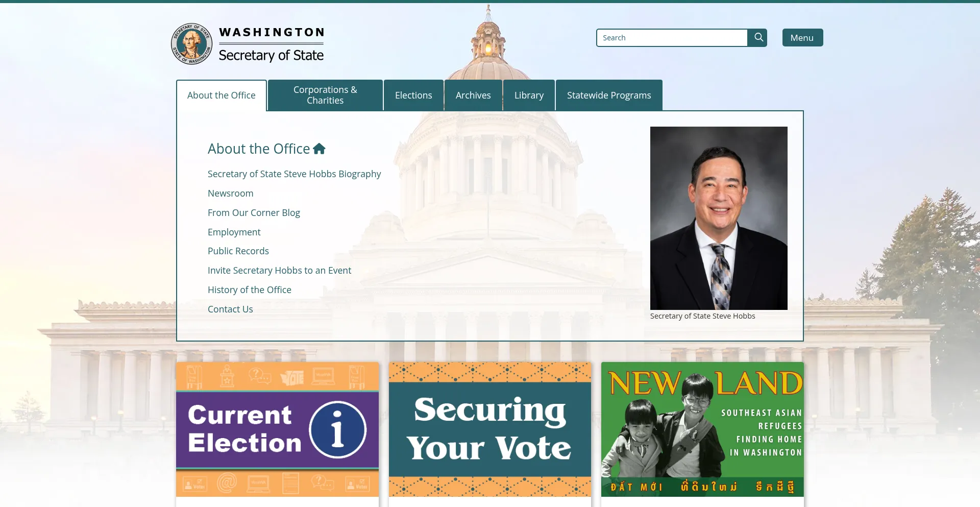The width and height of the screenshot is (980, 507).
Task: Open Corporations & Charities section
Action: pos(325,95)
